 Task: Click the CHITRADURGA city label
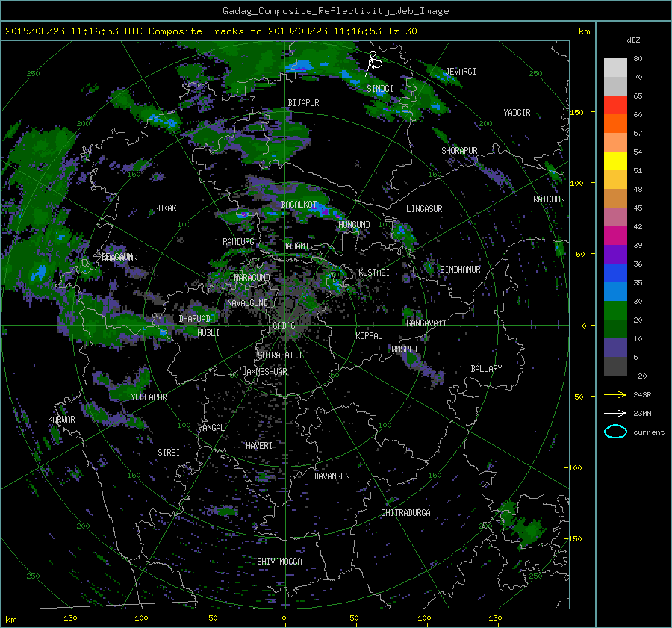click(x=406, y=513)
